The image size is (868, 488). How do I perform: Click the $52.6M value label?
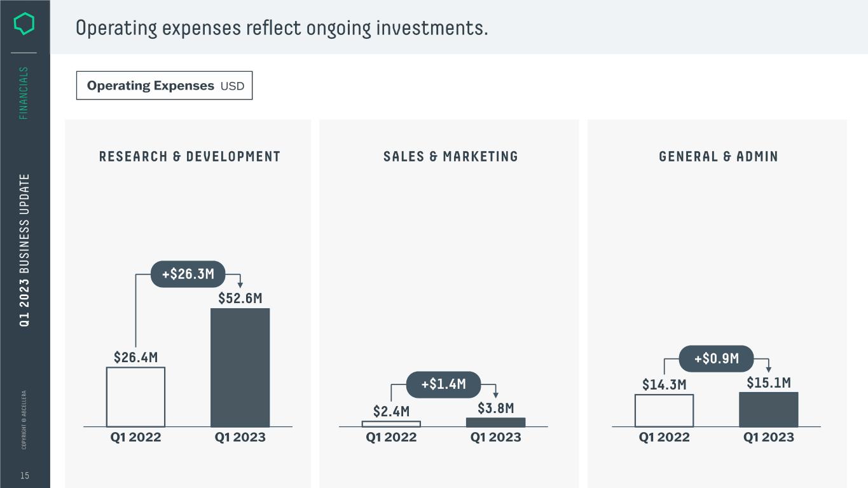pyautogui.click(x=240, y=298)
